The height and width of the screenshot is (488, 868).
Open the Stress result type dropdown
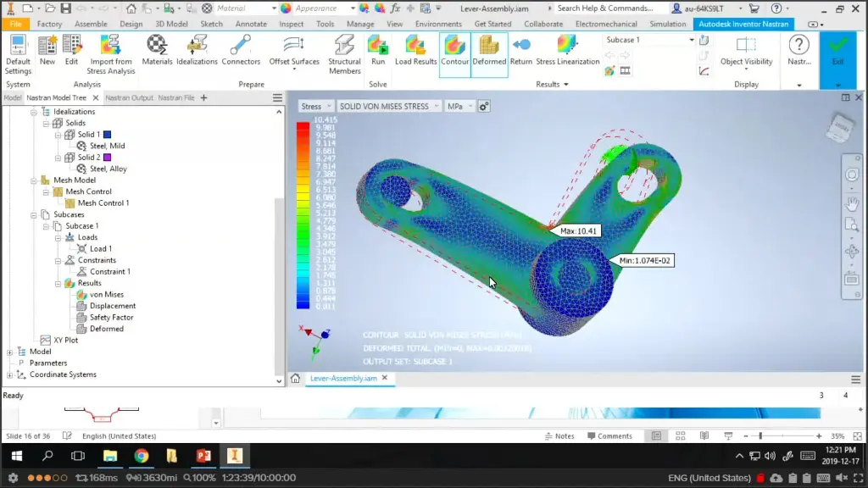tap(316, 106)
